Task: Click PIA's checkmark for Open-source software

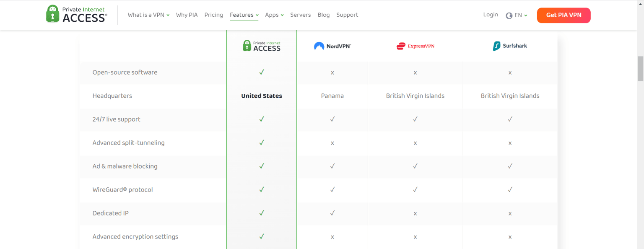Action: coord(261,72)
